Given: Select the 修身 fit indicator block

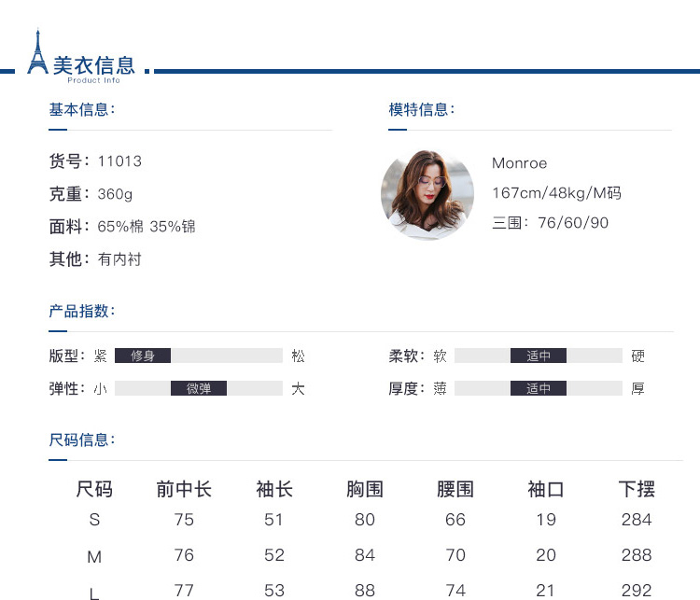Looking at the screenshot, I should [x=143, y=356].
